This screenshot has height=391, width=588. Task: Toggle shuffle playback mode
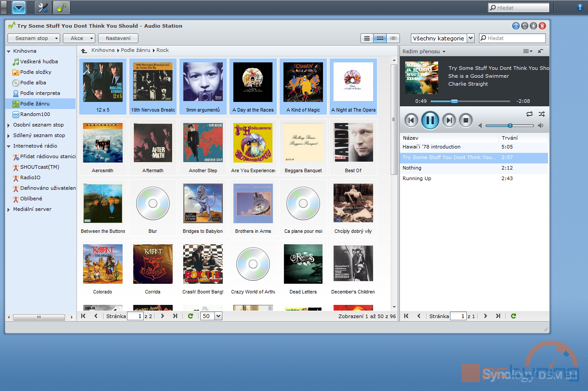[542, 114]
